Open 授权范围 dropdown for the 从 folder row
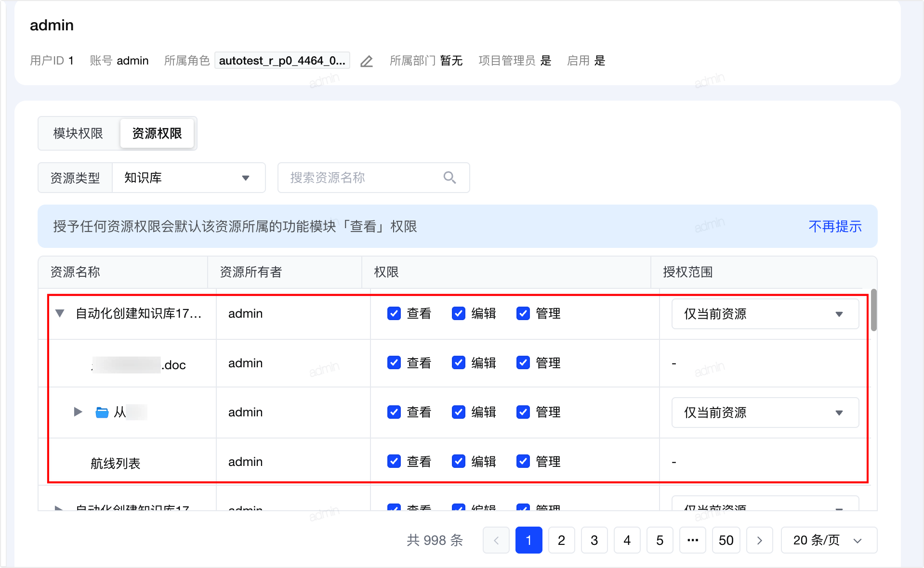924x568 pixels. pos(765,413)
